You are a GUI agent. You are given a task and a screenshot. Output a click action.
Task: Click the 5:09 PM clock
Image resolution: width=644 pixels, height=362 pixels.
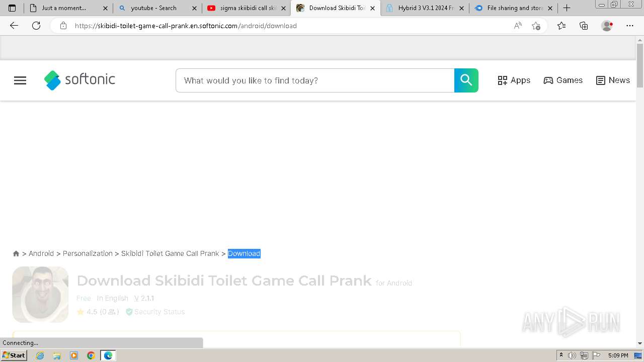tap(618, 355)
